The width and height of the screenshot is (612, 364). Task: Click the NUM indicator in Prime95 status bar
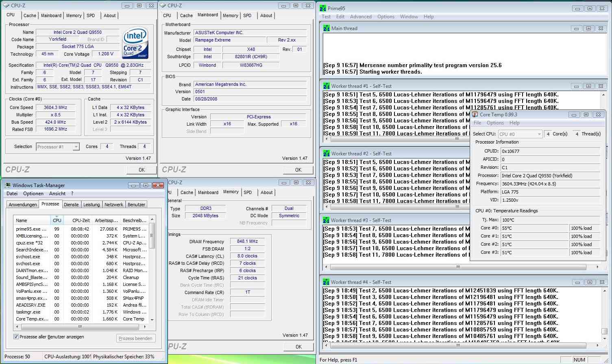(579, 360)
